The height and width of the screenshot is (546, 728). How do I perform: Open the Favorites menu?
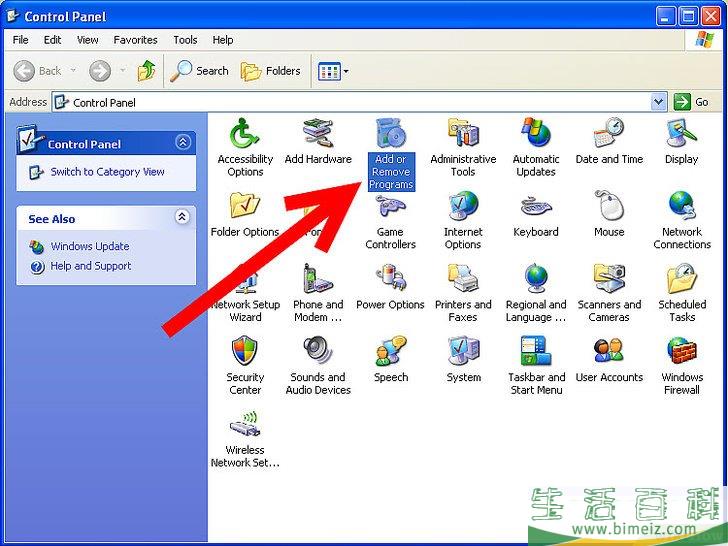[135, 40]
